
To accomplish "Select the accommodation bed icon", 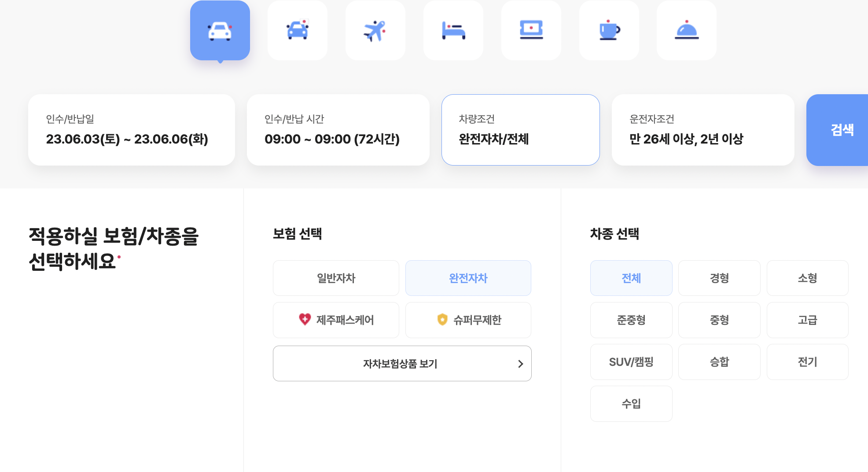I will click(x=453, y=30).
